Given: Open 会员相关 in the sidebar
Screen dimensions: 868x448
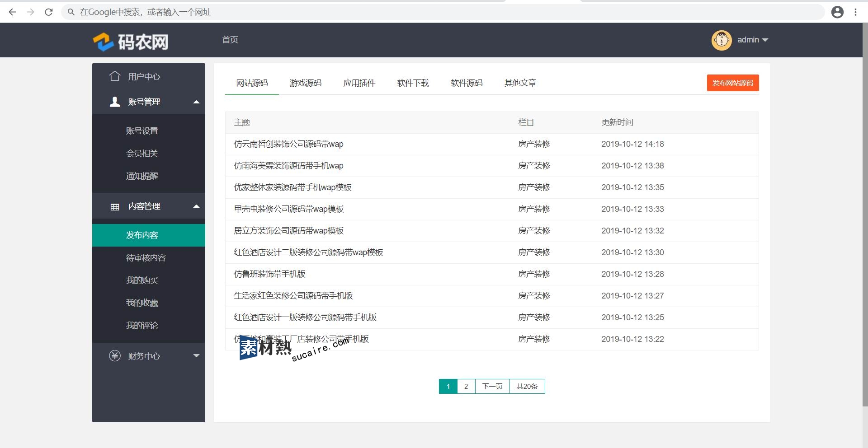Looking at the screenshot, I should click(142, 154).
